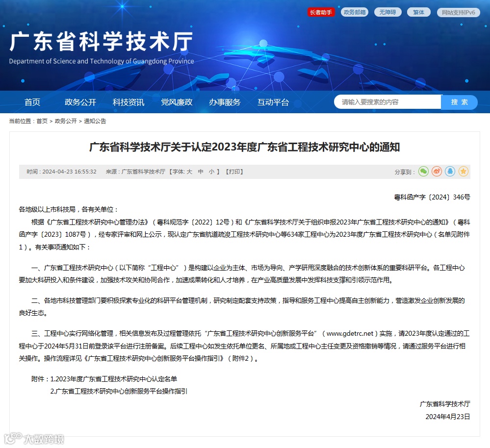This screenshot has width=490, height=448.
Task: Open the 互动平台 navigation menu
Action: coord(273,102)
